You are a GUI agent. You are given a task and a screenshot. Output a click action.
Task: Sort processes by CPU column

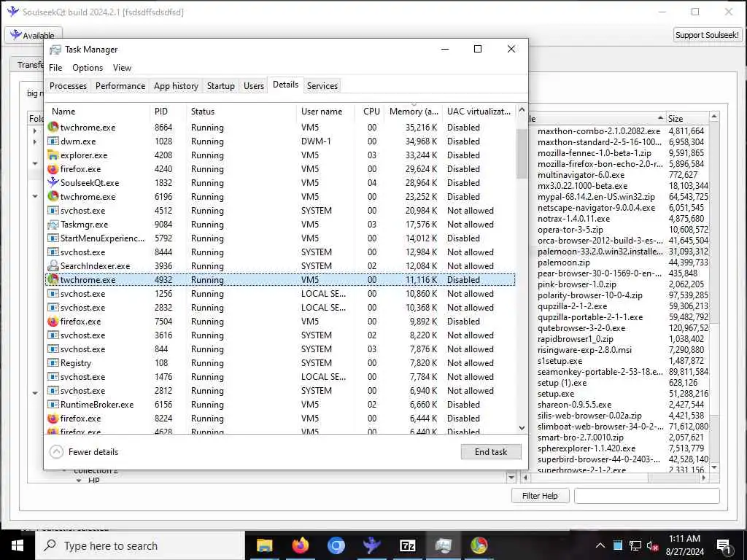pos(370,112)
